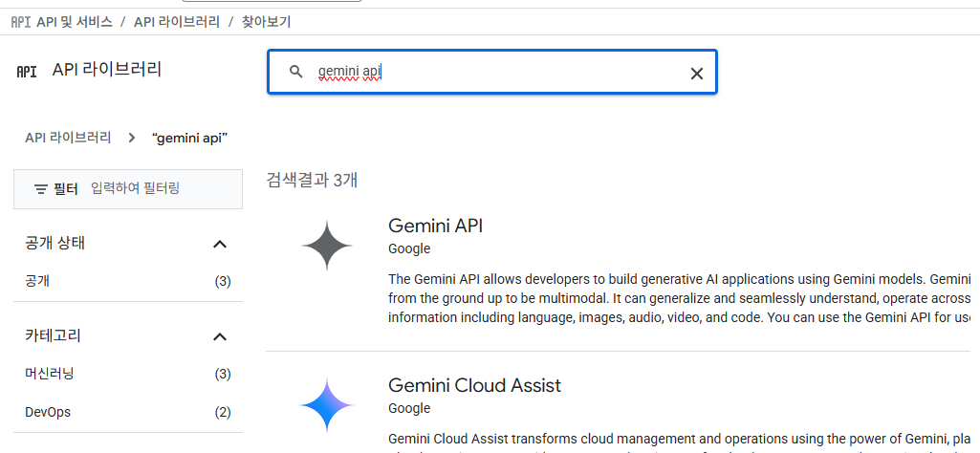Focus the gemini api search field
Image resolution: width=980 pixels, height=453 pixels.
point(491,72)
